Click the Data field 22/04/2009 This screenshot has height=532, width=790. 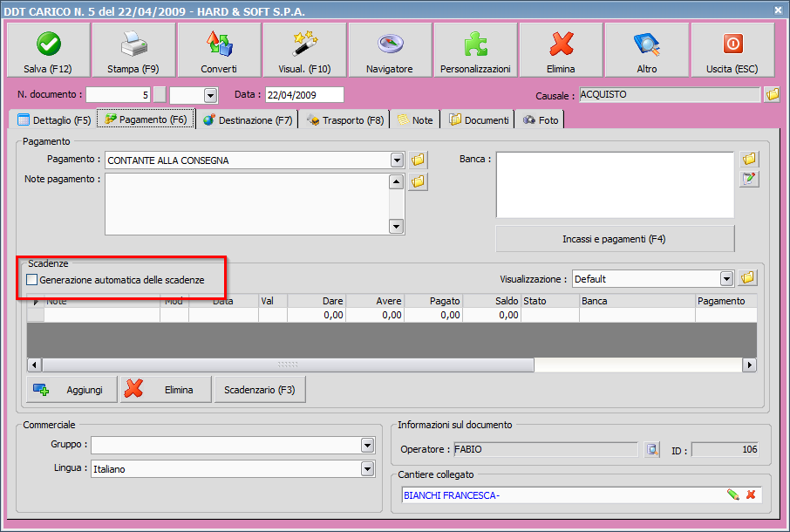point(304,95)
